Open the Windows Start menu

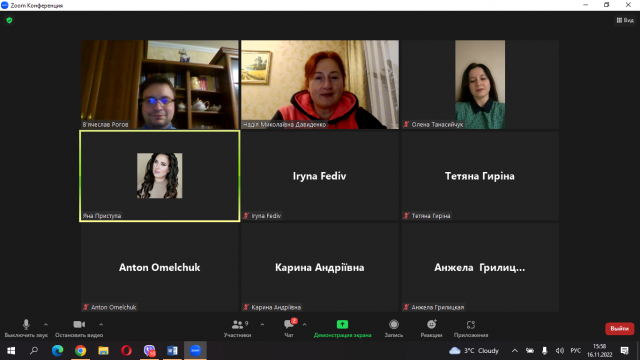11,351
